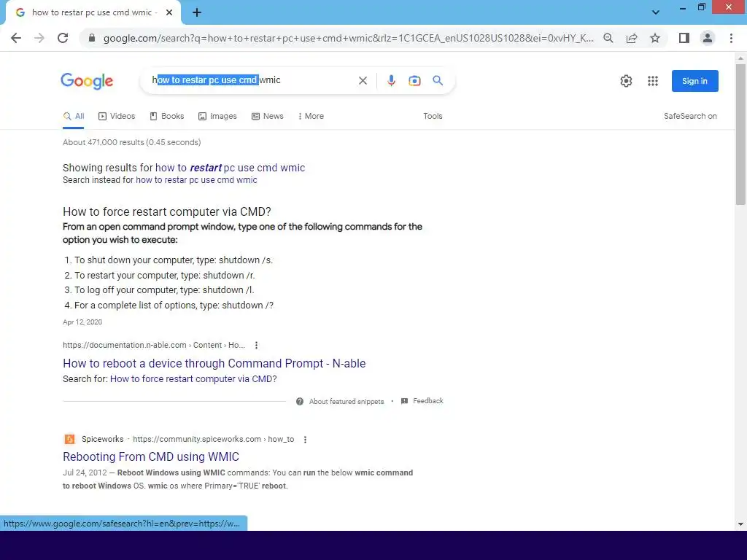Open search Tools options
Screen dimensions: 747x560
tap(433, 116)
